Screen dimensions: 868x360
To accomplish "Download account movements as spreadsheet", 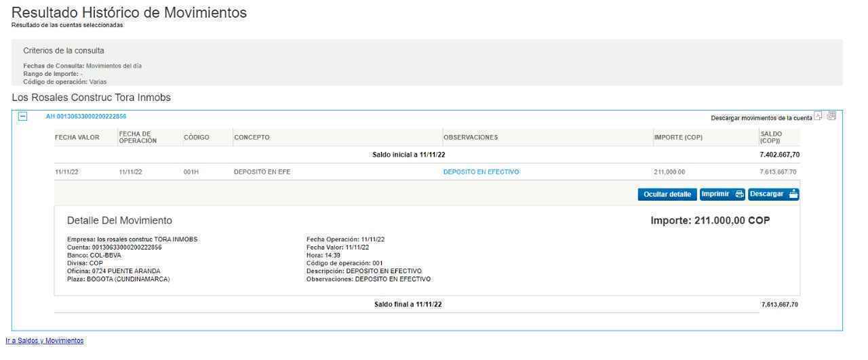I will coord(831,116).
